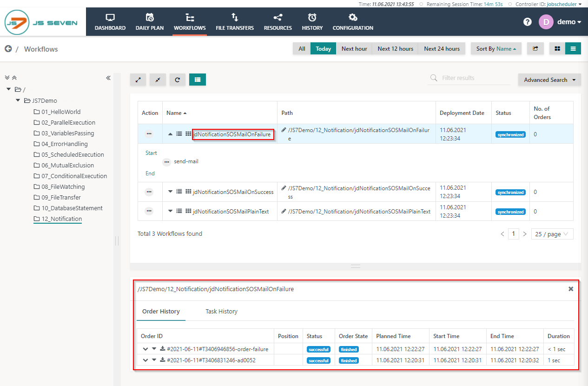
Task: Expand the order-failure order row
Action: [146, 348]
